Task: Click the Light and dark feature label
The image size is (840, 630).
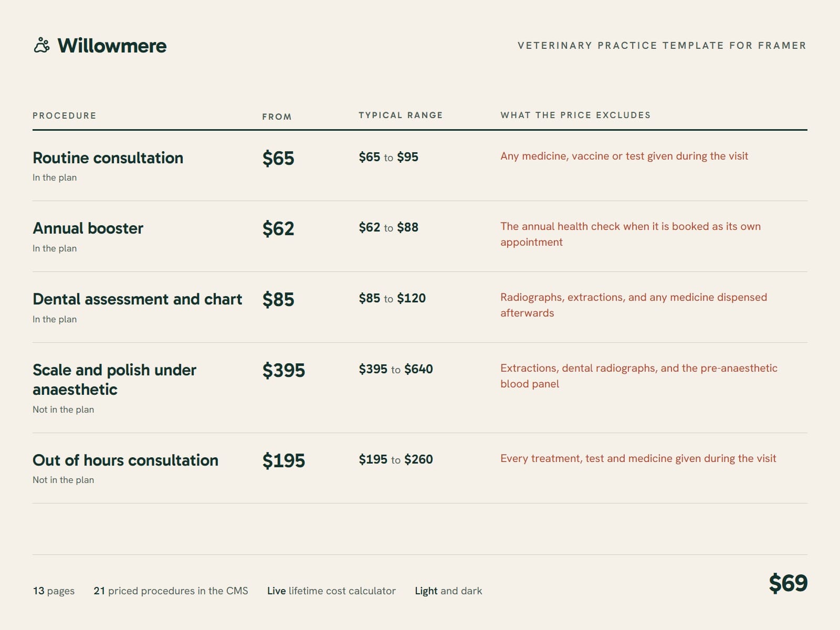Action: click(448, 591)
